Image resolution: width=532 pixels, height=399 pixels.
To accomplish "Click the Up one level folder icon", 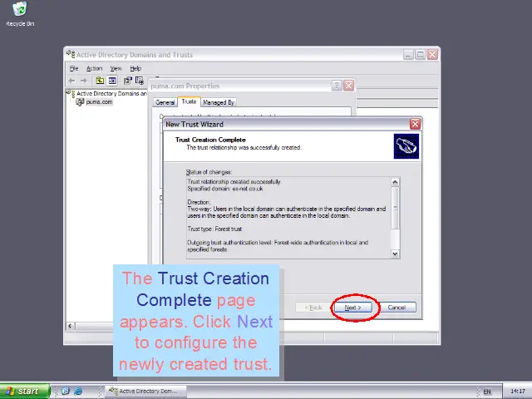I will tap(100, 81).
